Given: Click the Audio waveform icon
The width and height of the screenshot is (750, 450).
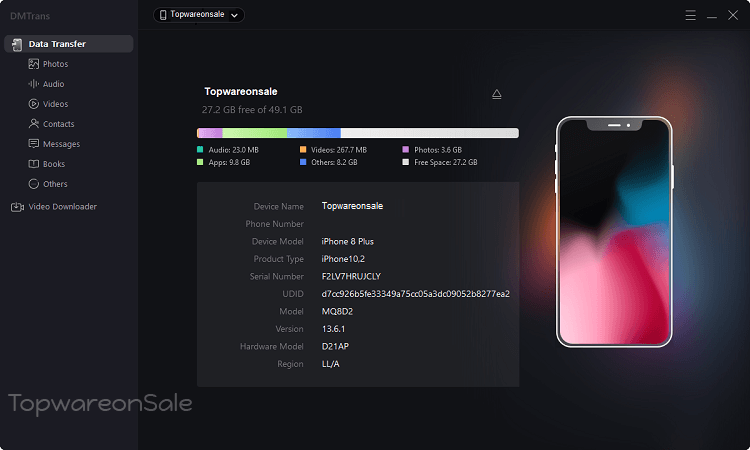Looking at the screenshot, I should coord(33,84).
